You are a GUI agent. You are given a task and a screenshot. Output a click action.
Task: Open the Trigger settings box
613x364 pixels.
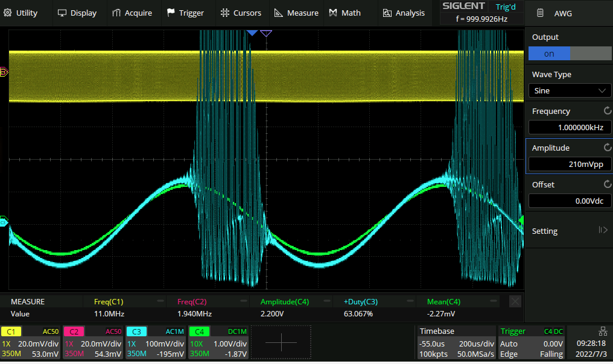(532, 342)
